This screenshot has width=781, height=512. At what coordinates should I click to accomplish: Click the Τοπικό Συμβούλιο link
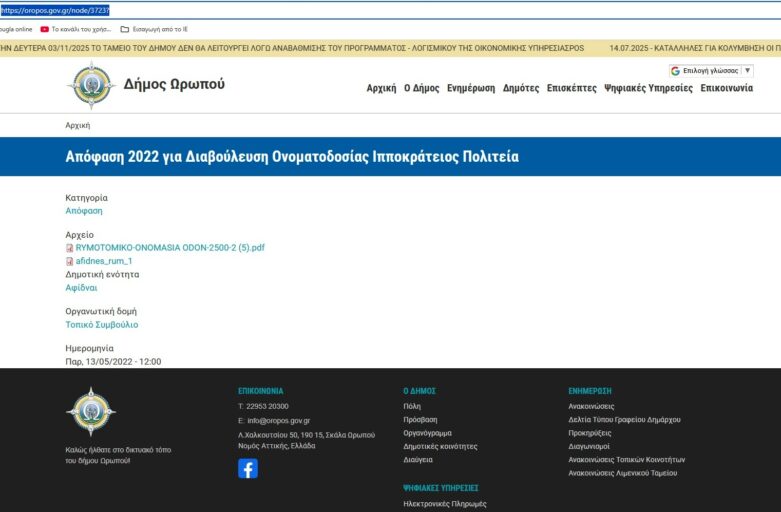(x=102, y=325)
